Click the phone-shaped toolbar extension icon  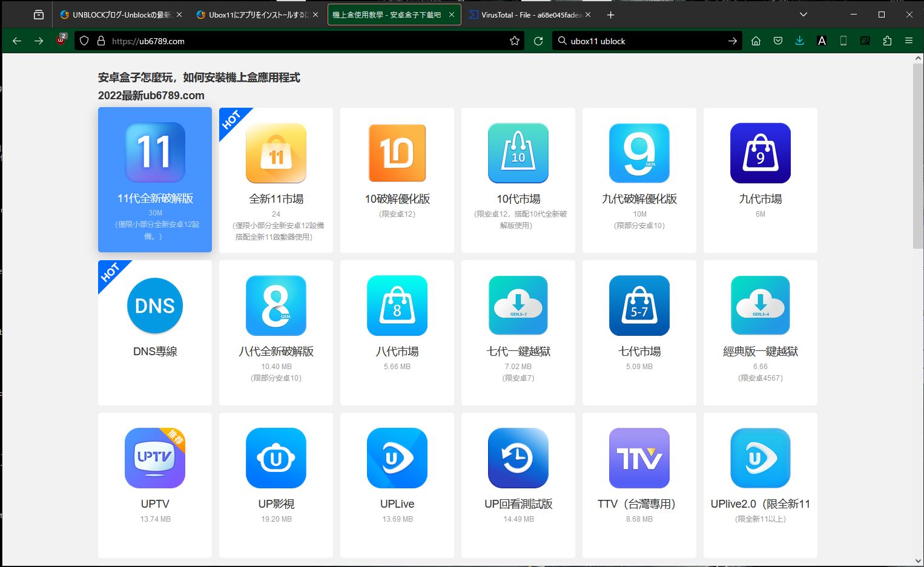pyautogui.click(x=843, y=41)
